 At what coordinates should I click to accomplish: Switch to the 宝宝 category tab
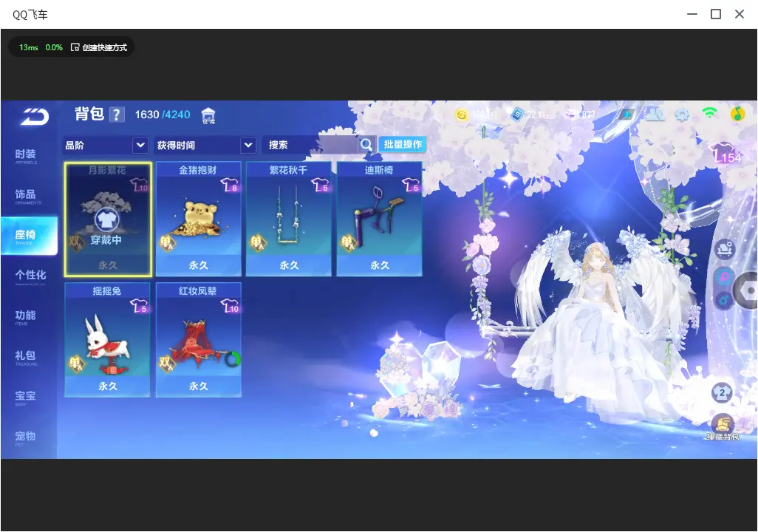tap(26, 397)
